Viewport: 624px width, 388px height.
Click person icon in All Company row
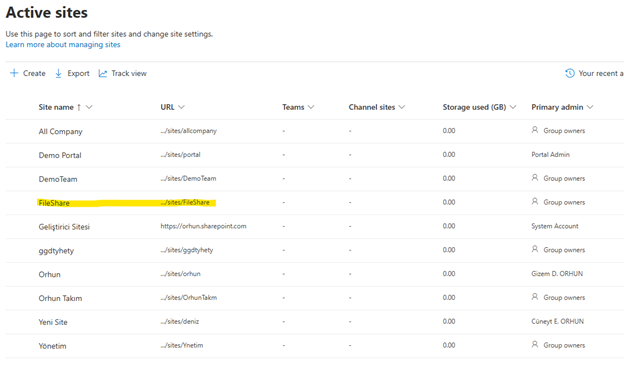pyautogui.click(x=535, y=130)
